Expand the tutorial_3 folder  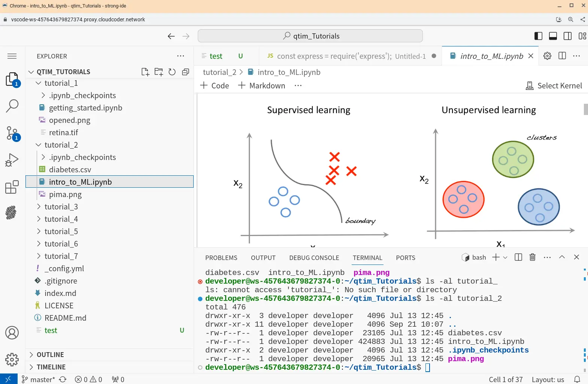point(61,207)
